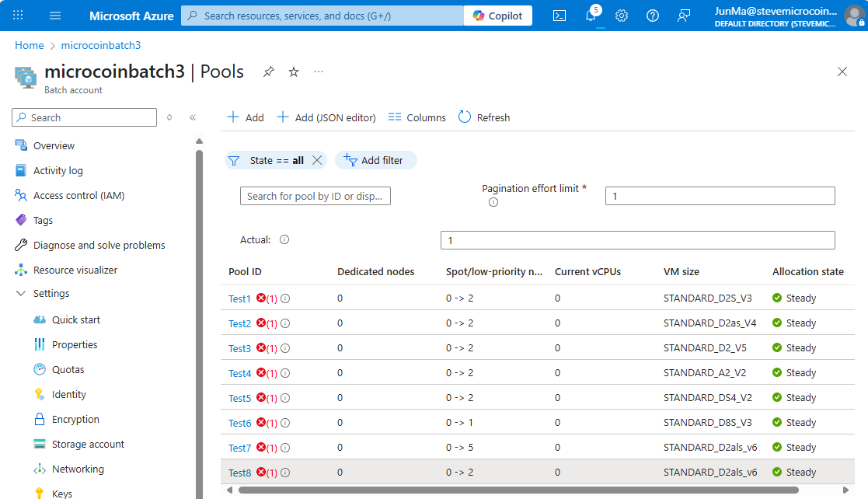Sort by VM size column header

tap(682, 272)
